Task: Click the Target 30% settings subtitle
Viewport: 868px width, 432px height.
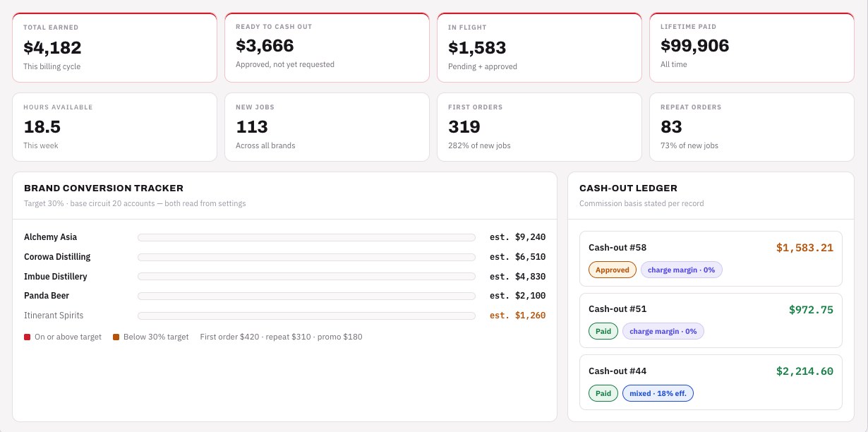Action: tap(135, 203)
